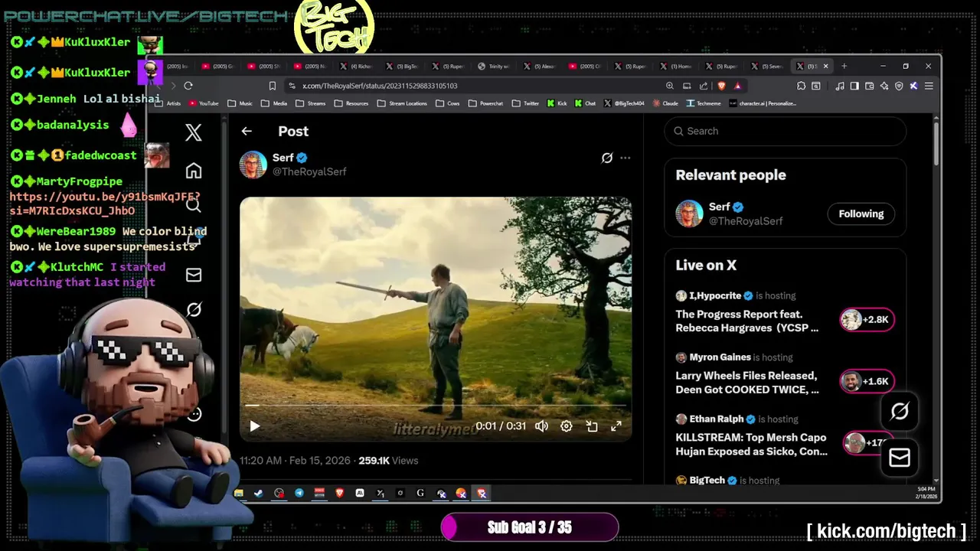The height and width of the screenshot is (551, 980).
Task: Toggle the browser sidebar panel icon
Action: 854,86
